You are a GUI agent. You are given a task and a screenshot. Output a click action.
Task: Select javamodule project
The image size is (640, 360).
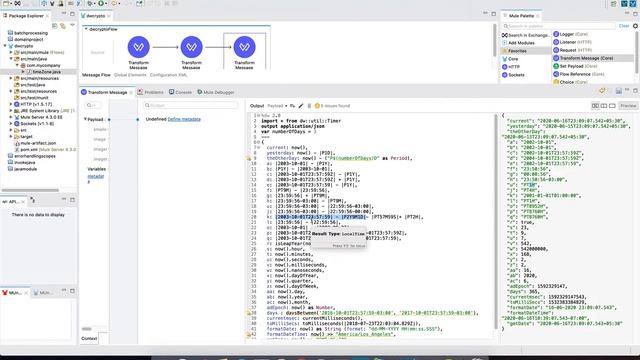pyautogui.click(x=22, y=169)
